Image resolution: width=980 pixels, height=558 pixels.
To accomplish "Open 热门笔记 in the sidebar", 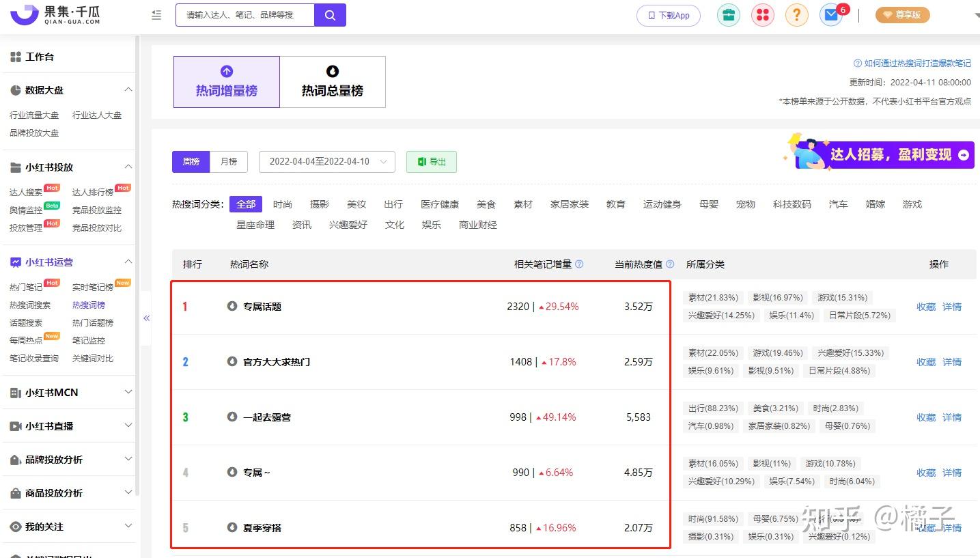I will tap(26, 288).
